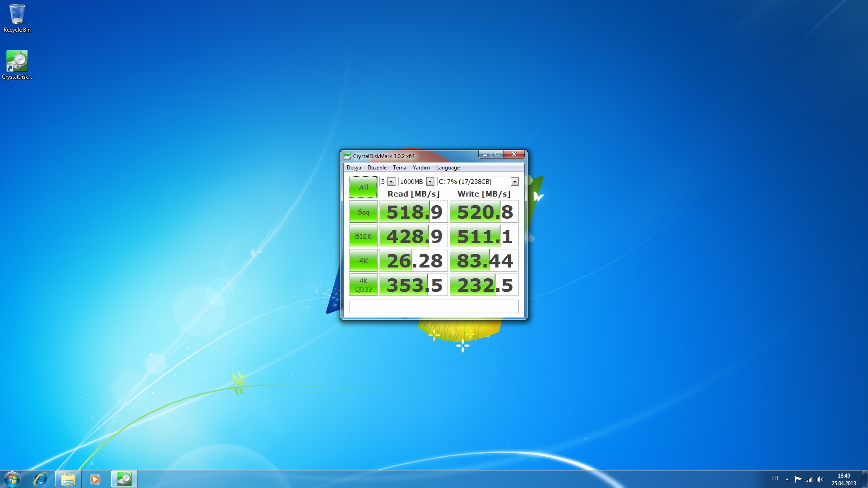Show hidden system tray icons
The width and height of the screenshot is (868, 488).
[x=787, y=479]
